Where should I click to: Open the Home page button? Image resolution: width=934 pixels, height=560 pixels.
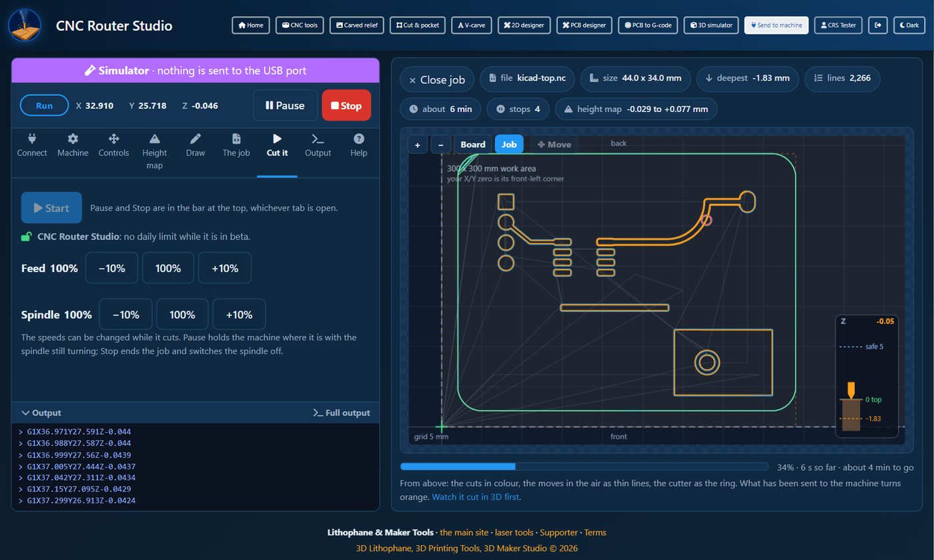click(x=251, y=25)
